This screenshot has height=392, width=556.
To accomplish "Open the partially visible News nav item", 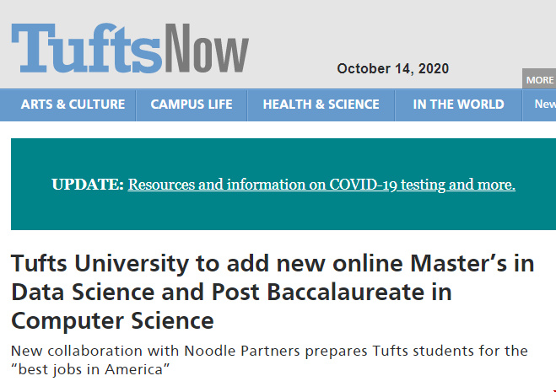I will tap(545, 105).
